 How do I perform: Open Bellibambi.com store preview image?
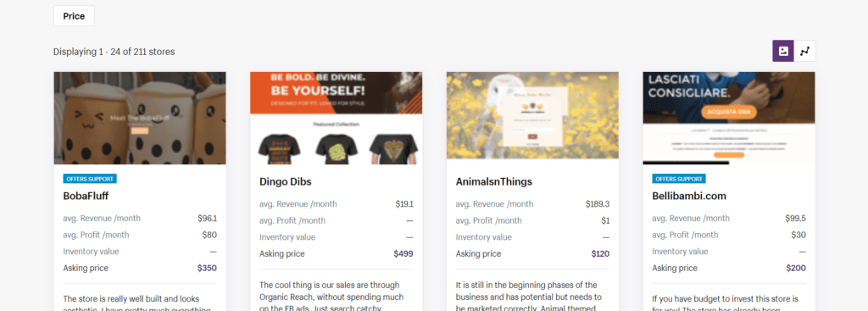pos(729,118)
